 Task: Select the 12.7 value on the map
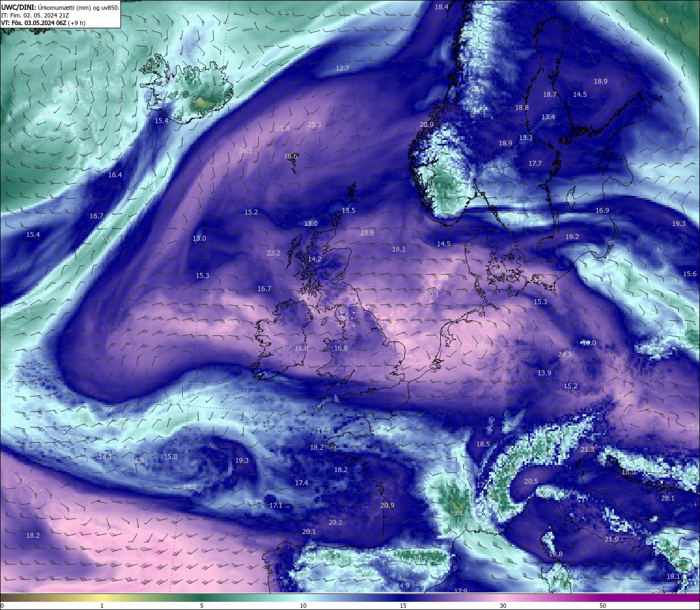342,68
